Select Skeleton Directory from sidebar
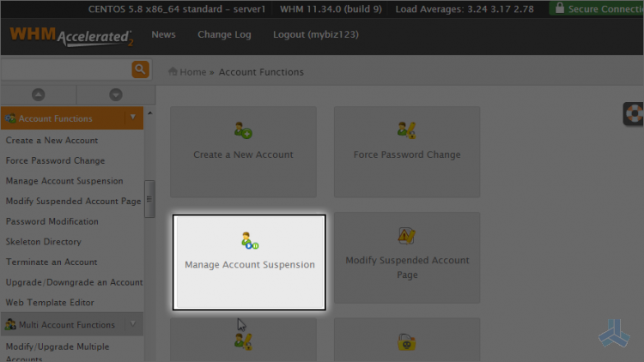The image size is (644, 362). (x=43, y=242)
